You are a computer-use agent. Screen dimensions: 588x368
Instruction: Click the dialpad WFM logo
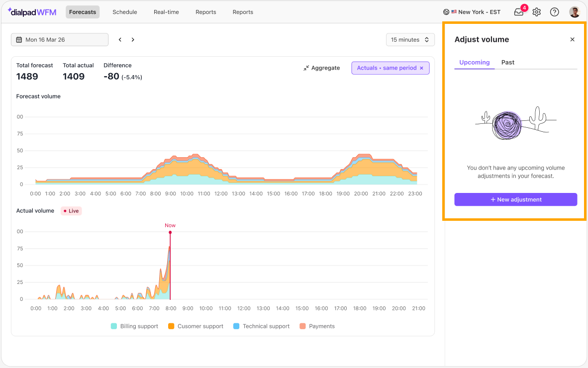click(32, 12)
